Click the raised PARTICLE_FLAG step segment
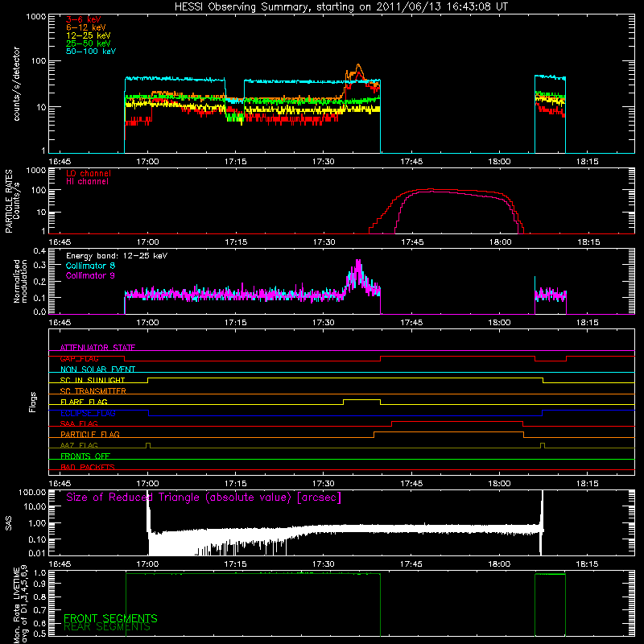 click(x=448, y=432)
